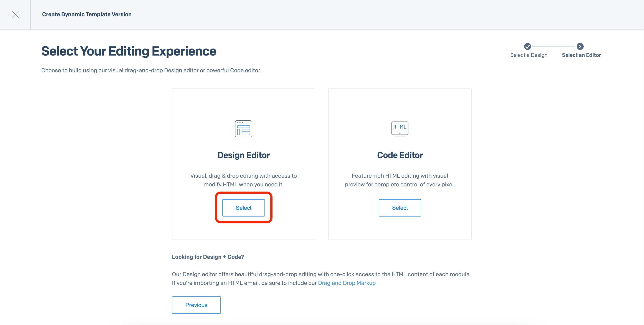Click the step 2 circle indicator

[580, 46]
